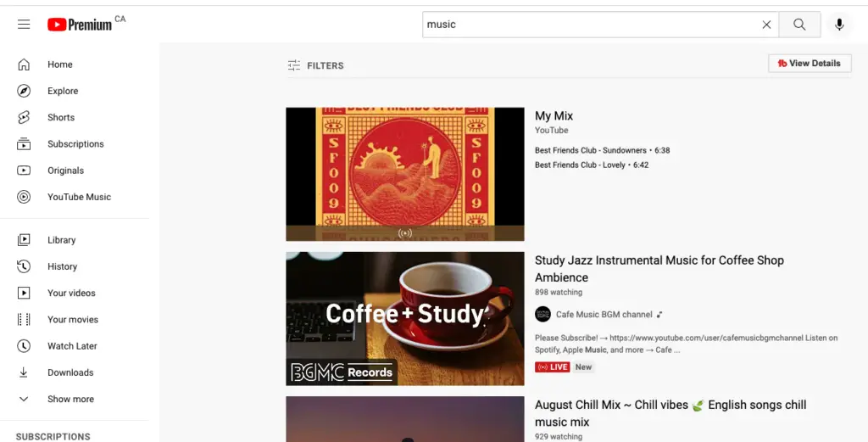Open the Originals label

[66, 171]
